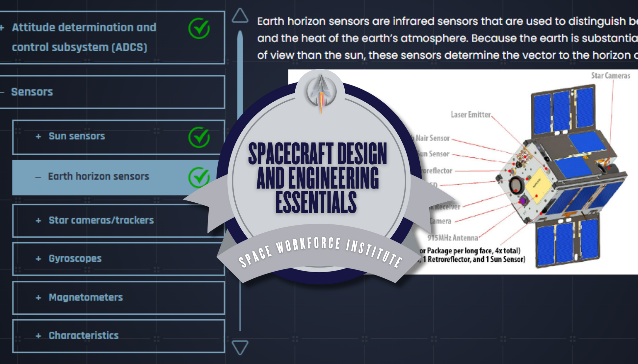Screen dimensions: 638x364
Task: Open Attitude determination and control subsystem
Action: click(x=84, y=37)
